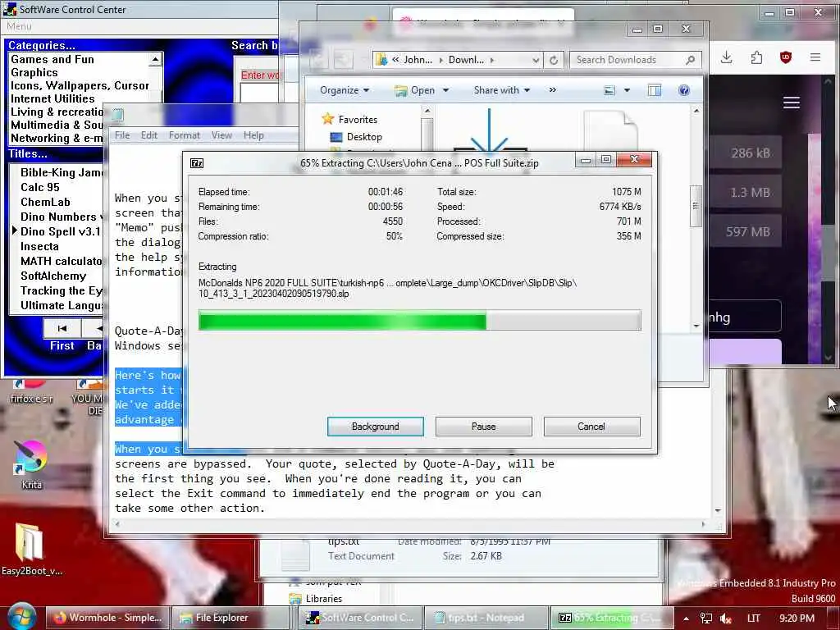Open Firefox application menu
This screenshot has height=630, width=840.
815,57
